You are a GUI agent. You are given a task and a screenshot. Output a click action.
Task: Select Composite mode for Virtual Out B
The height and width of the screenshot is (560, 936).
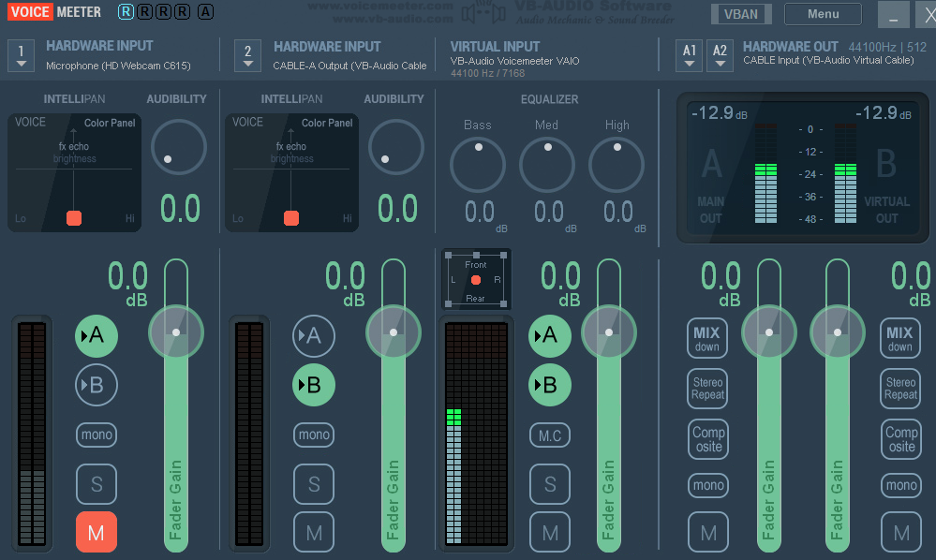900,439
